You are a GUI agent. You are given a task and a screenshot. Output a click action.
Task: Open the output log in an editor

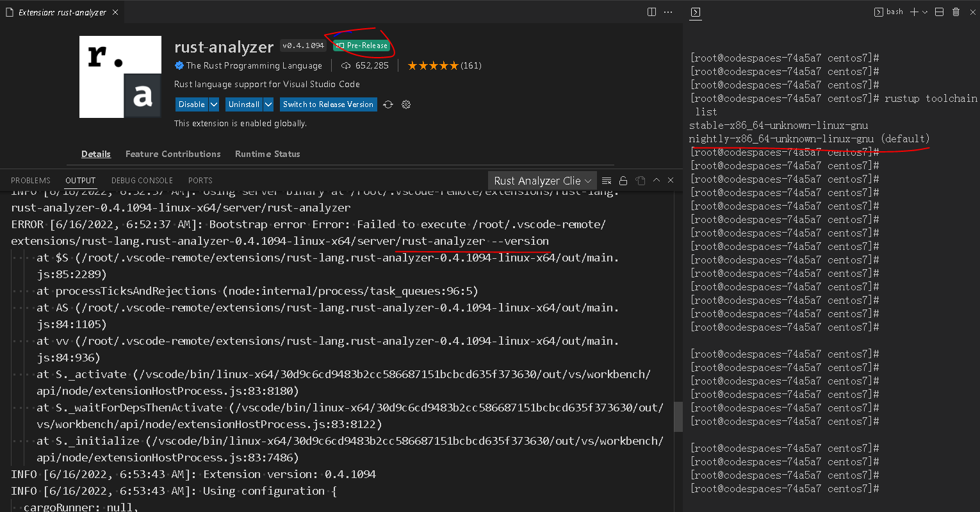click(x=640, y=180)
